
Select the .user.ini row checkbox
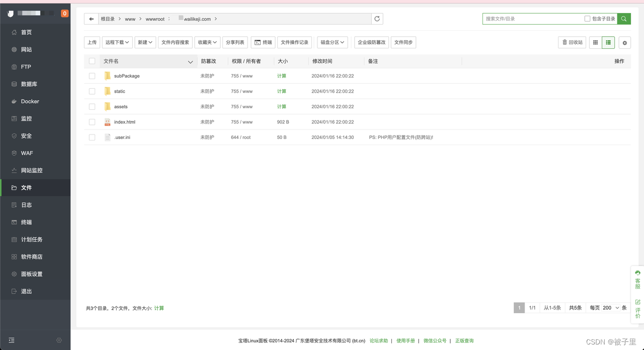[92, 137]
